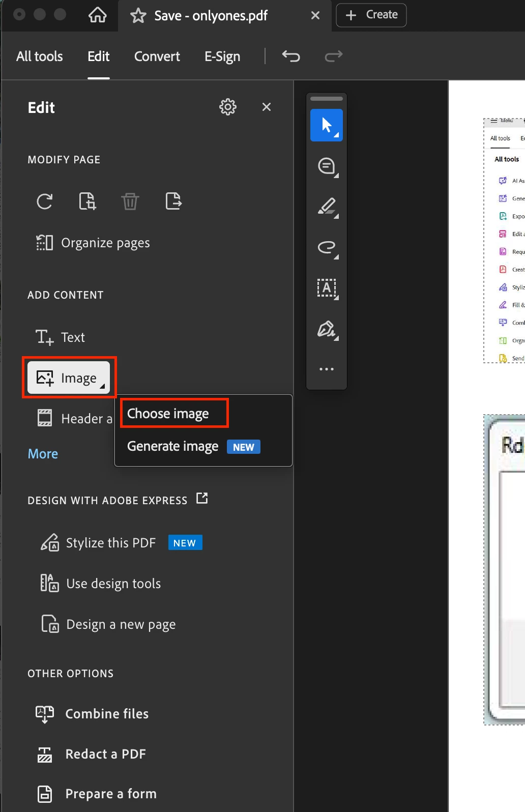Open the All tools menu
This screenshot has height=812, width=525.
point(39,56)
